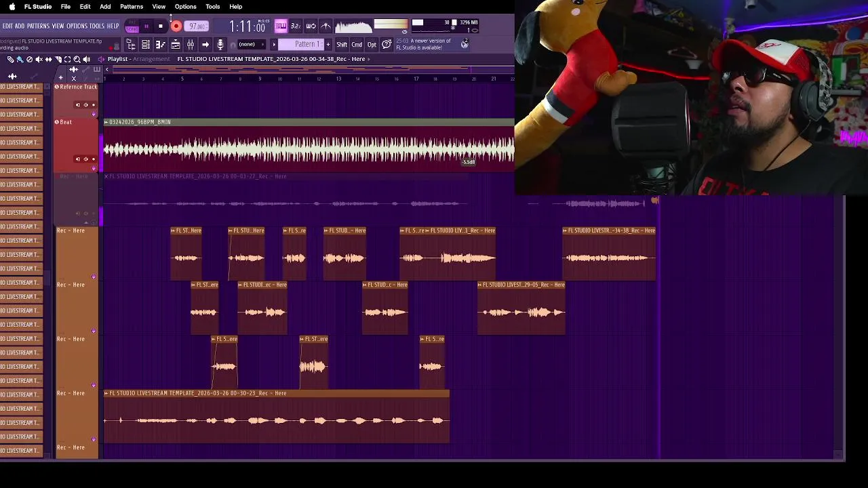Toggle the Shift sticky key button

pos(342,44)
